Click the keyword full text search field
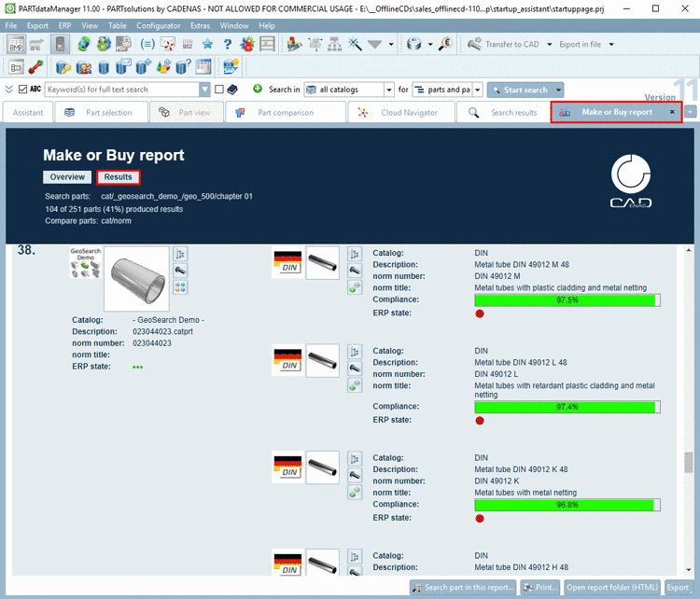The image size is (700, 599). click(x=122, y=90)
